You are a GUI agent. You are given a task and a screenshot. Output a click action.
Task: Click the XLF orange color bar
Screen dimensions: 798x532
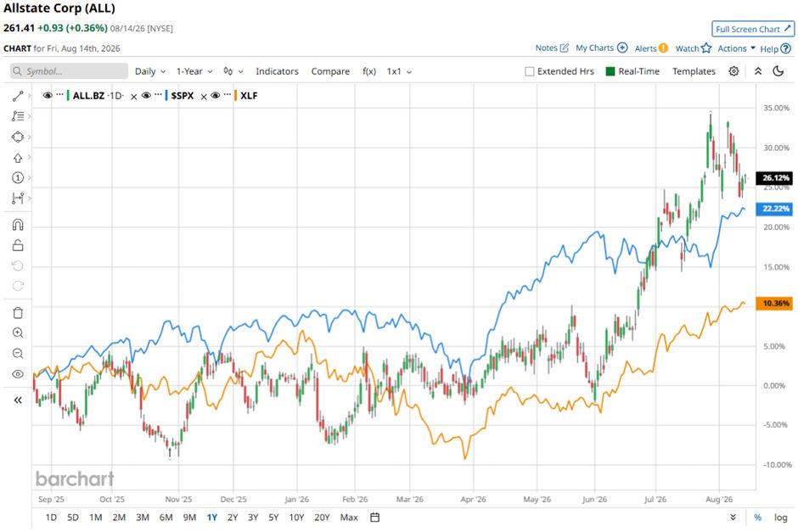(x=235, y=95)
